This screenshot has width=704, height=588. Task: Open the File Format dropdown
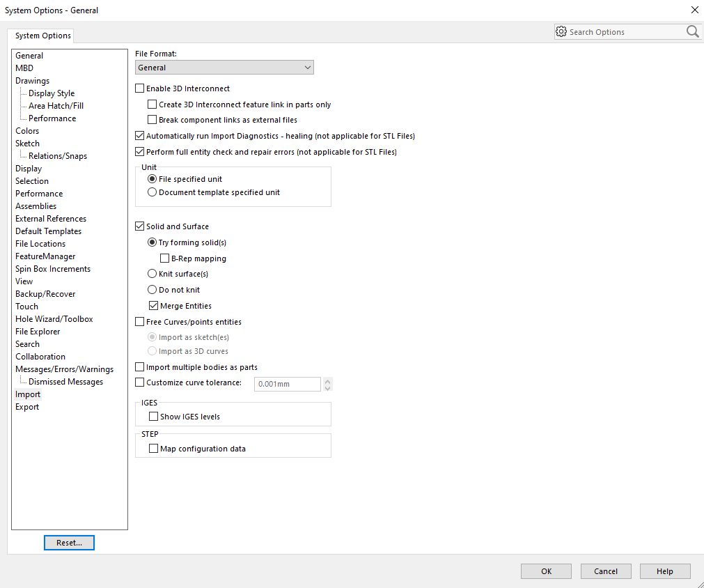click(x=224, y=68)
